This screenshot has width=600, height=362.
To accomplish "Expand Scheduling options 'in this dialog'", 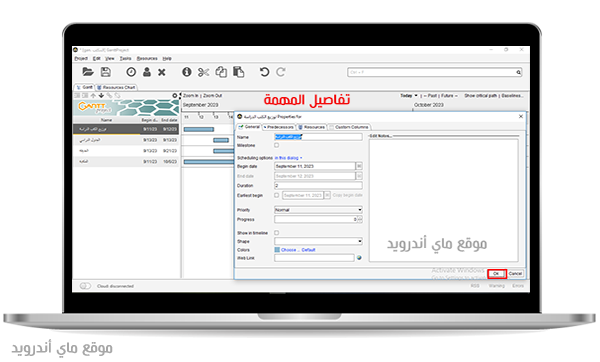I will coord(289,158).
